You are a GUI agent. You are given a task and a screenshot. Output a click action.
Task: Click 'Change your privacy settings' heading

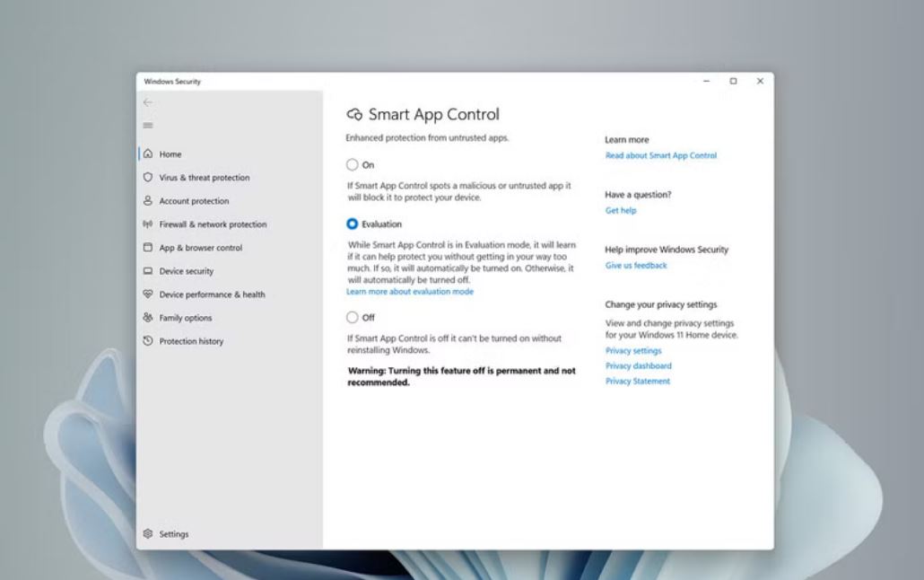pyautogui.click(x=660, y=304)
